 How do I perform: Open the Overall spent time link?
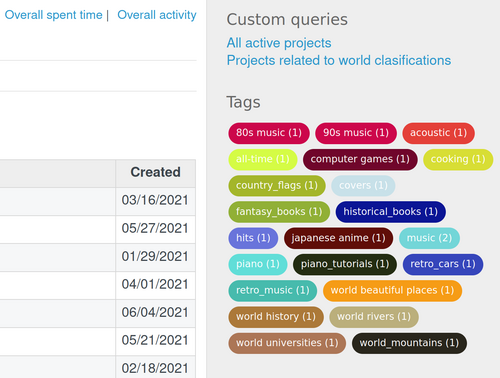tap(53, 15)
